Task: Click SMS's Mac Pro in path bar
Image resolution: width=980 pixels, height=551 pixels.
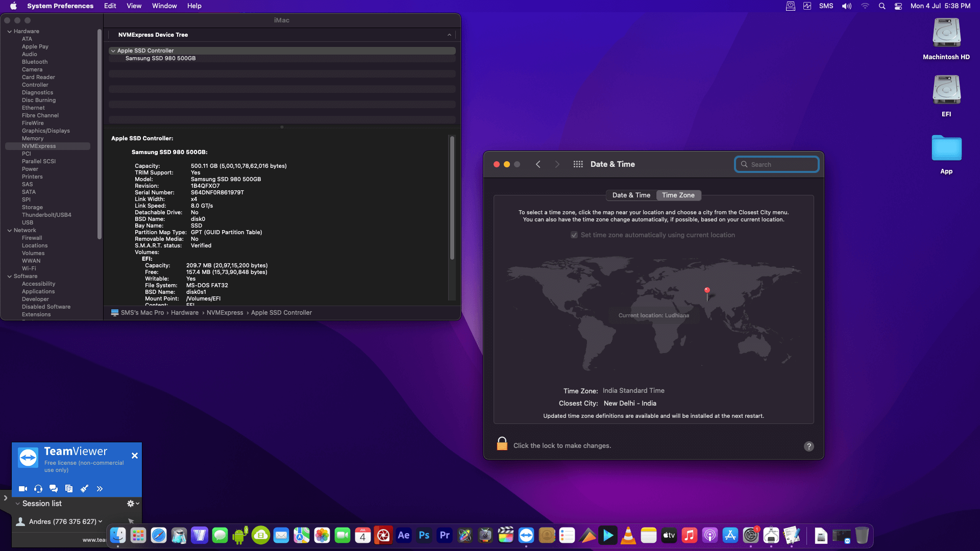Action: 142,313
